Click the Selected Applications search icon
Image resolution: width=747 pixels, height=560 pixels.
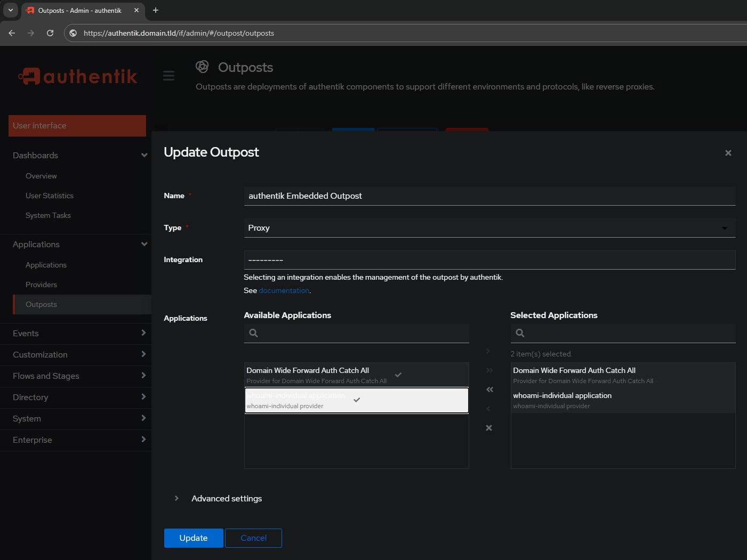(x=520, y=333)
